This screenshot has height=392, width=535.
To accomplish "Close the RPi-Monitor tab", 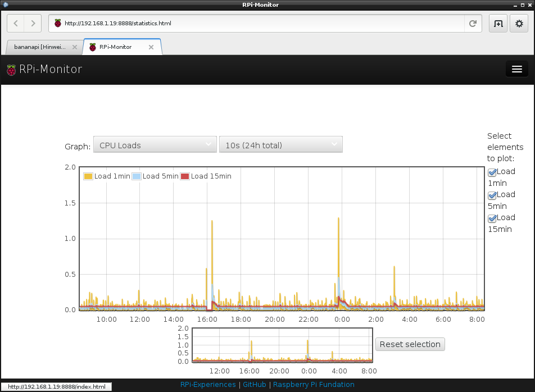I will coord(151,47).
